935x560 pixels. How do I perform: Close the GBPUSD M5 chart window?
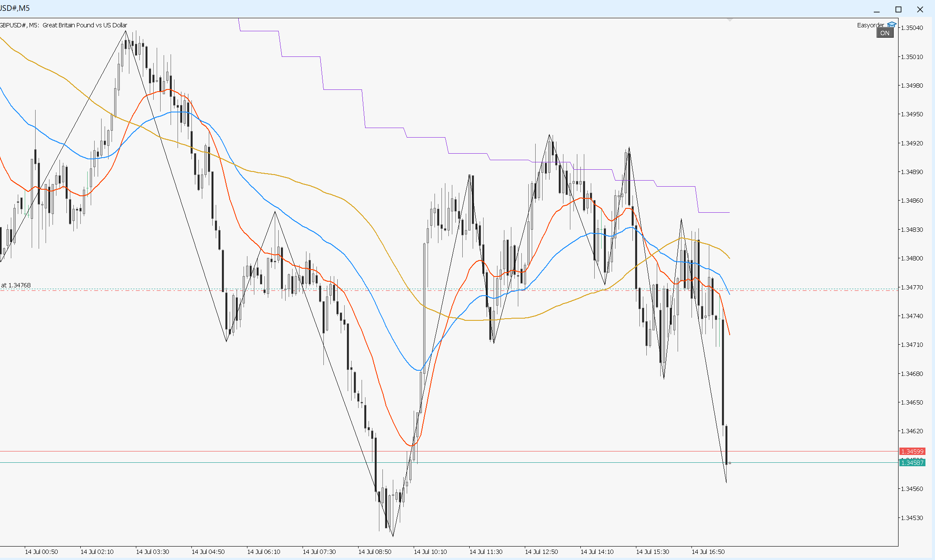[x=920, y=9]
